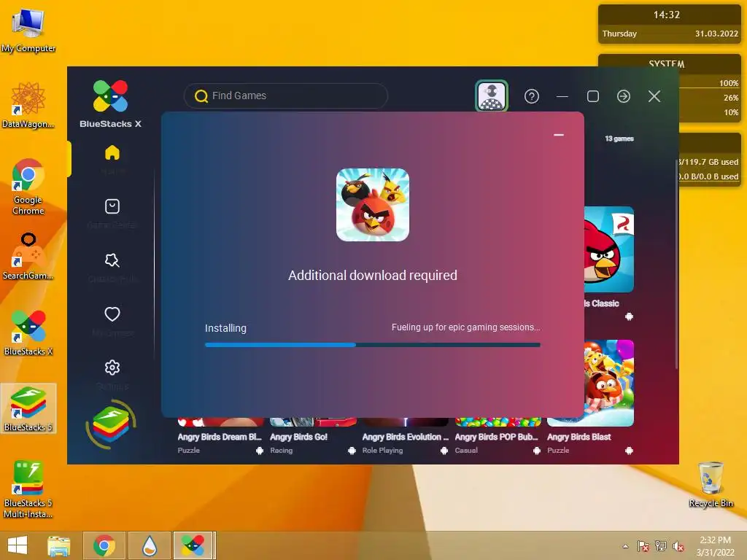Click Android icon under Angry Birds Classic
The image size is (747, 560).
(x=630, y=316)
